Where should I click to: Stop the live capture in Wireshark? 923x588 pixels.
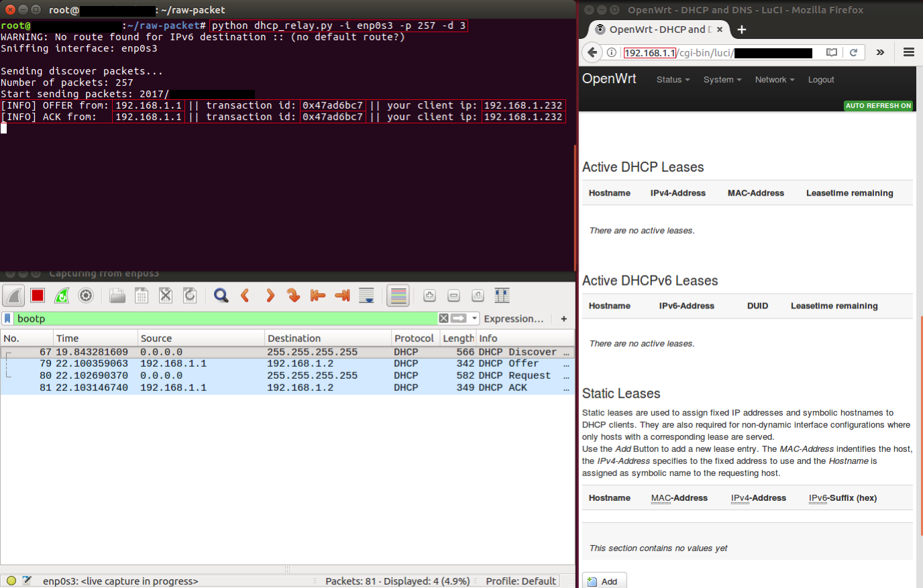click(37, 295)
